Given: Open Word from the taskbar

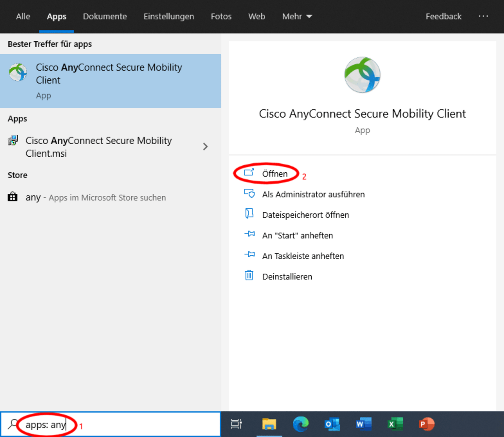Looking at the screenshot, I should 364,424.
